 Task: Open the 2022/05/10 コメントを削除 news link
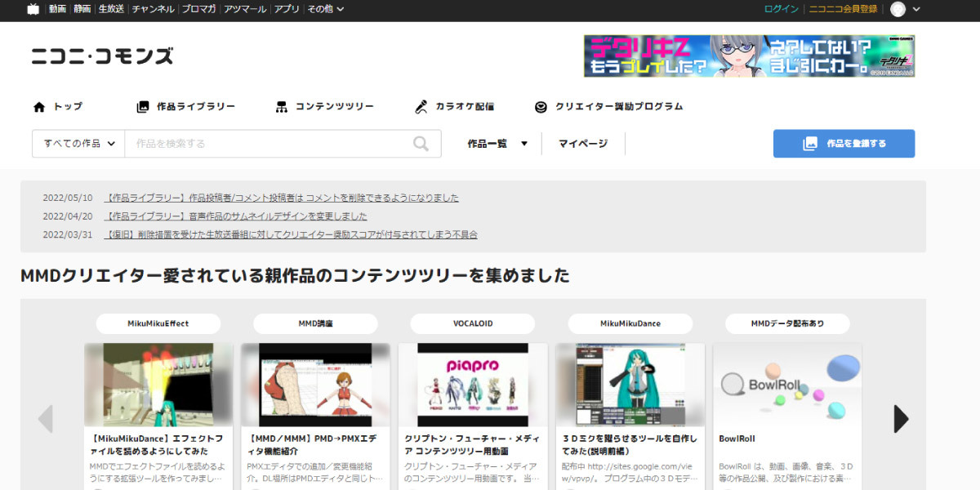point(282,198)
